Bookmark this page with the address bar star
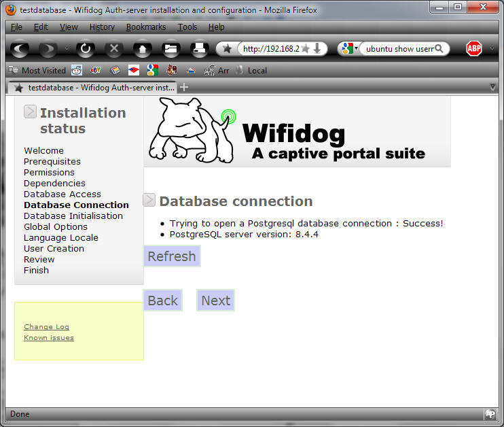The image size is (504, 427). pos(306,49)
